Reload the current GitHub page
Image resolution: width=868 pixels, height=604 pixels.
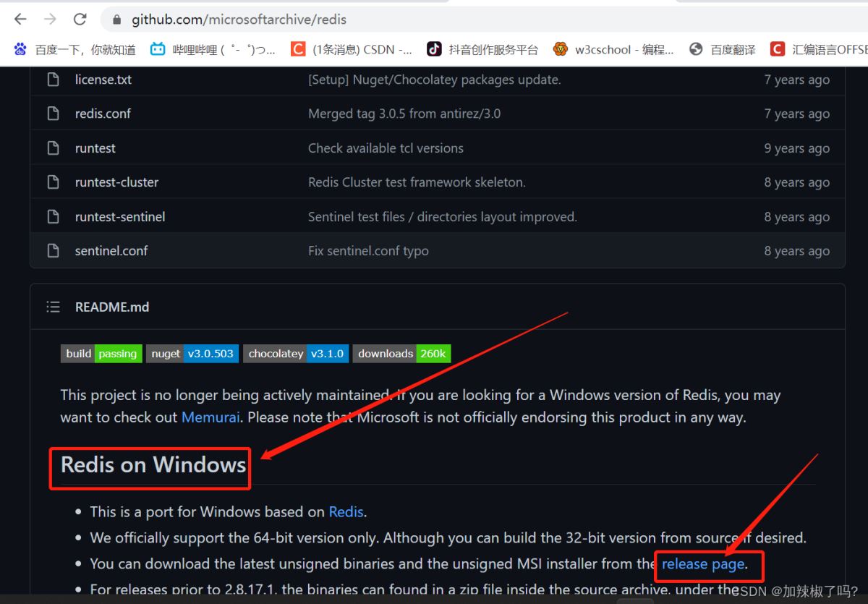pyautogui.click(x=80, y=20)
